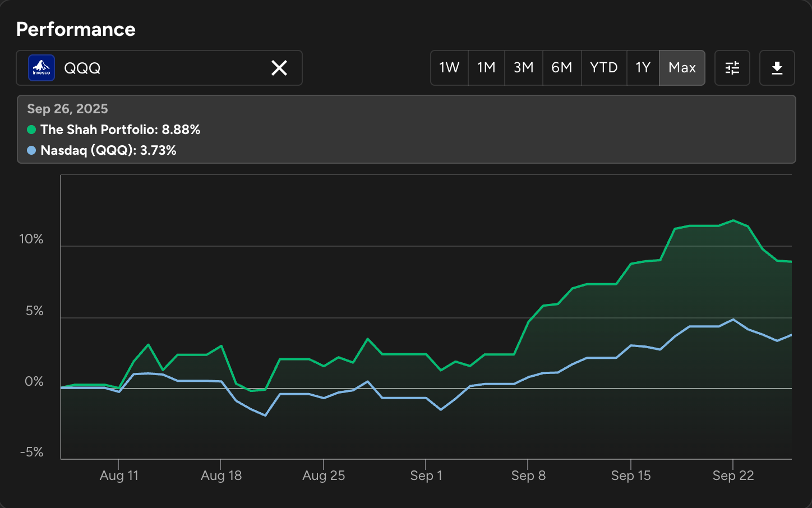812x508 pixels.
Task: Click 'Nasdaq (QQQ): 3.73%' text
Action: [109, 150]
